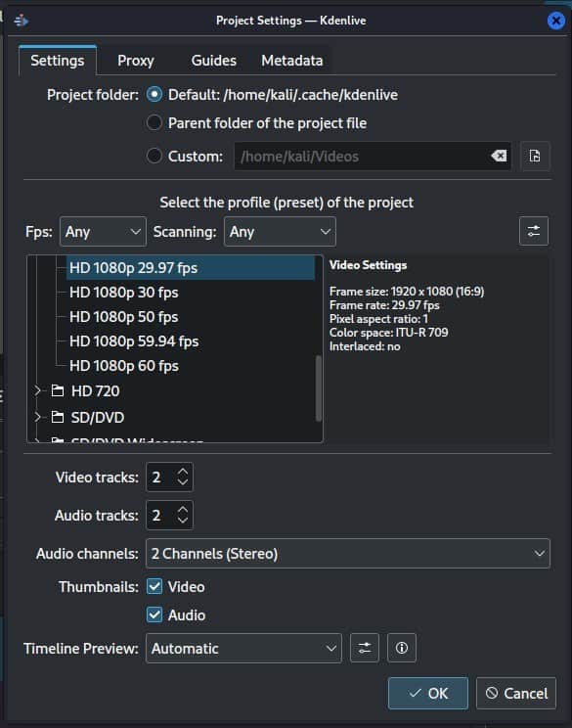Open the Audio channels dropdown
572x728 pixels.
click(348, 554)
